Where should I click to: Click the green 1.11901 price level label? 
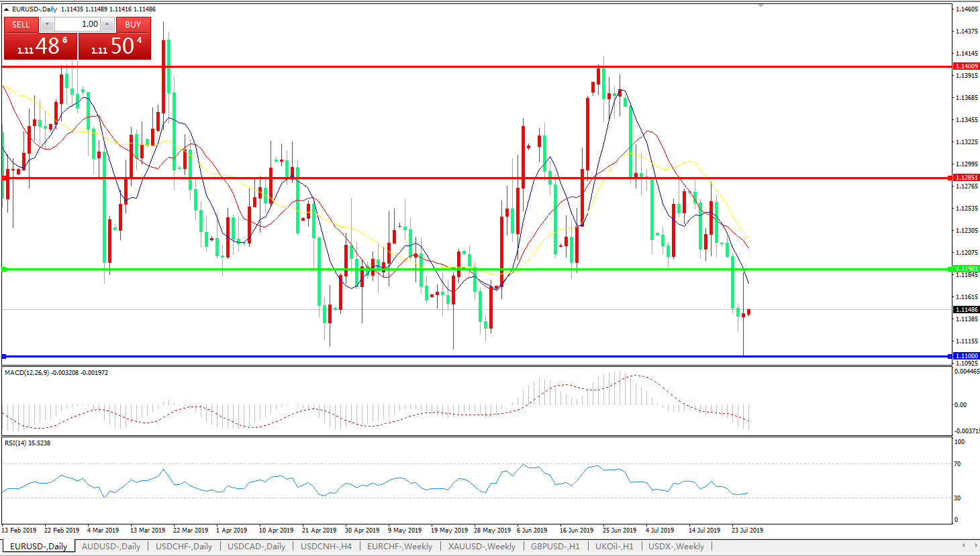click(x=967, y=269)
